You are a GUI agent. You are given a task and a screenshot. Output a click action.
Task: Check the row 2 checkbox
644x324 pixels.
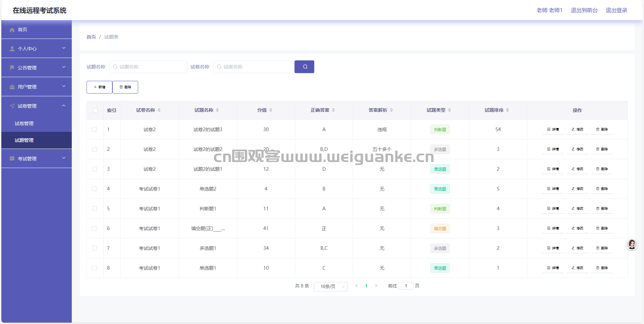pyautogui.click(x=95, y=149)
